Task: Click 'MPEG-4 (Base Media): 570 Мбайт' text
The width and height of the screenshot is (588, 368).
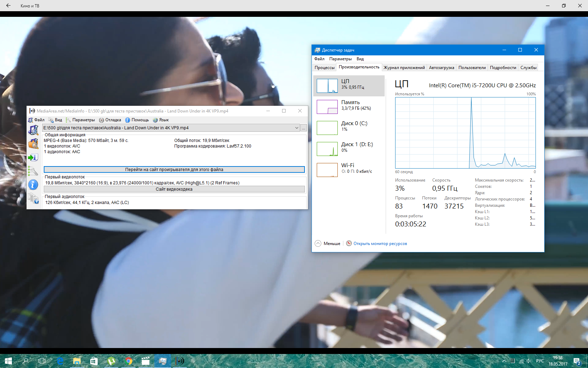Action: point(86,141)
